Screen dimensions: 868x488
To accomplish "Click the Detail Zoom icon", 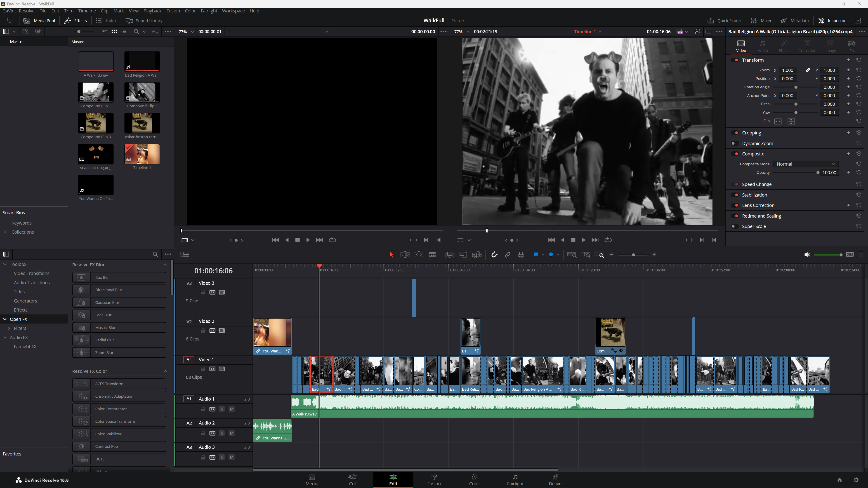I will pos(586,255).
